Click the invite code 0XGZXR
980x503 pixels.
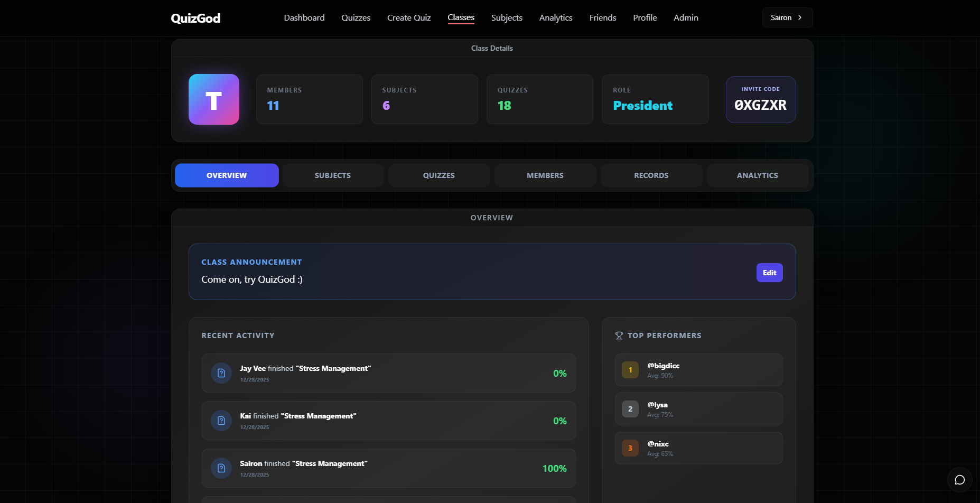click(x=761, y=105)
